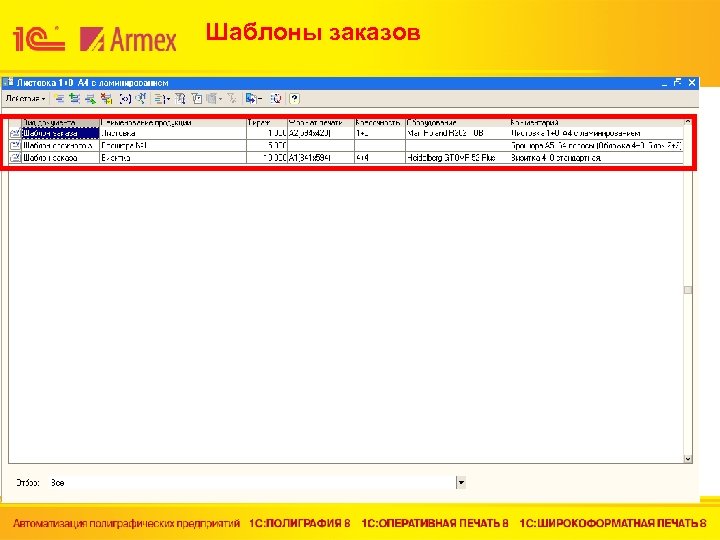The height and width of the screenshot is (540, 720).
Task: Select the Листовка product name cell
Action: (x=173, y=133)
